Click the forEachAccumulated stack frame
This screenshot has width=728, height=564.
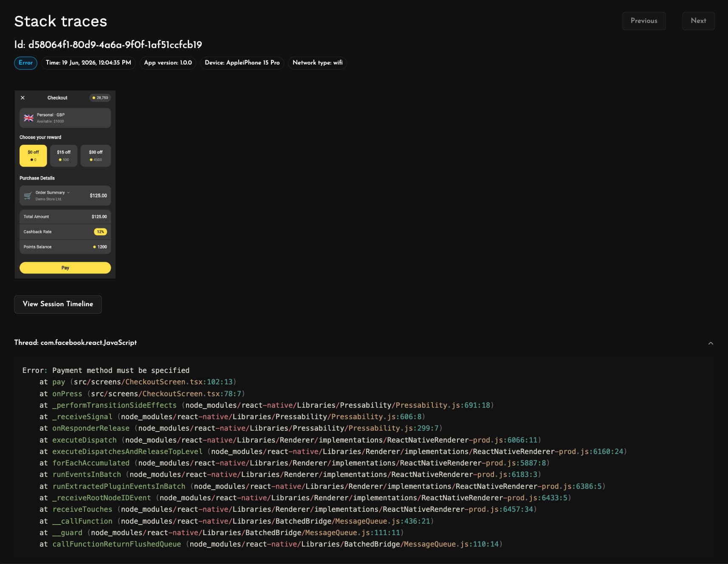click(x=294, y=463)
